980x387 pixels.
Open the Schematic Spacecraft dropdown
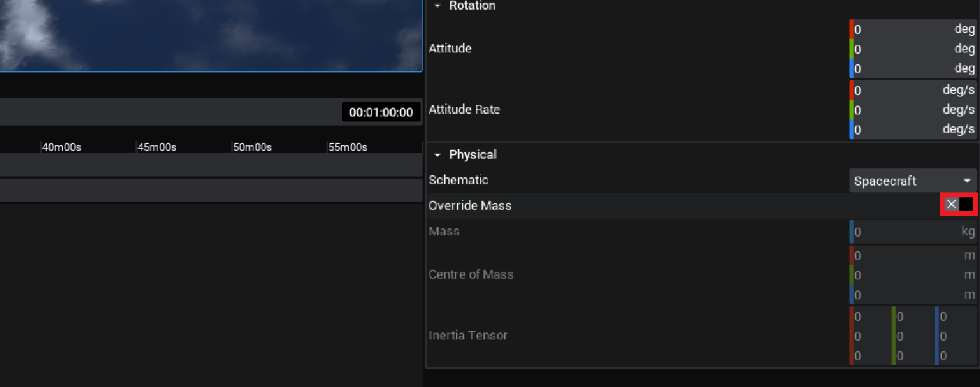[912, 181]
